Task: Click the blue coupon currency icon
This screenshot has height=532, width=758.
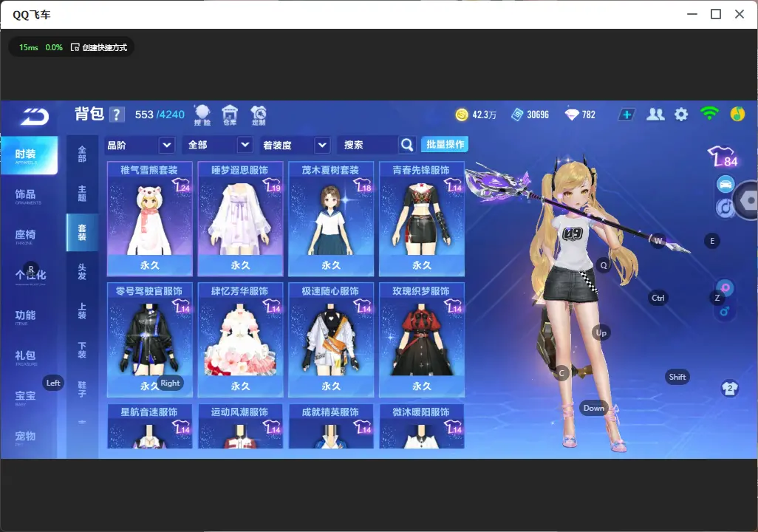Action: pos(516,115)
